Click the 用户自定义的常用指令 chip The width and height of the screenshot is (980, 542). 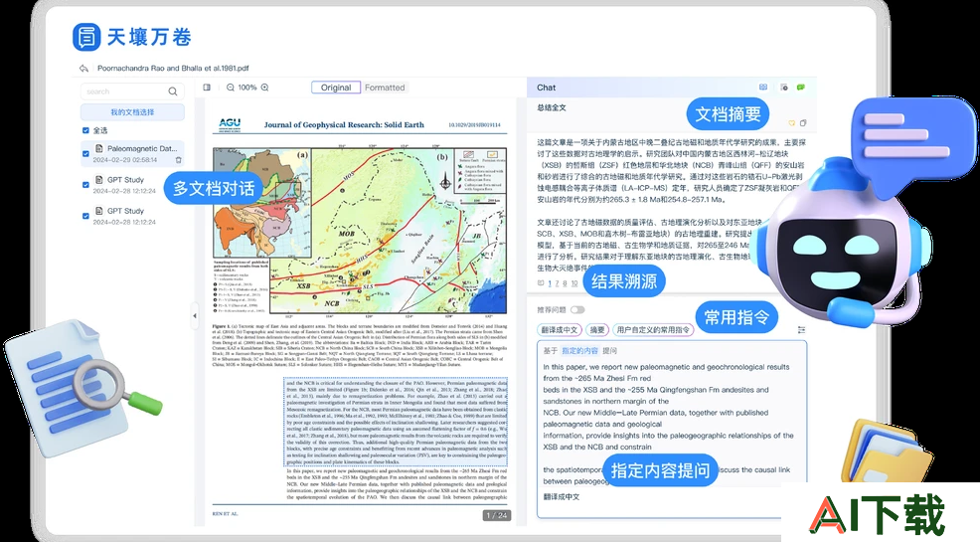pyautogui.click(x=652, y=329)
